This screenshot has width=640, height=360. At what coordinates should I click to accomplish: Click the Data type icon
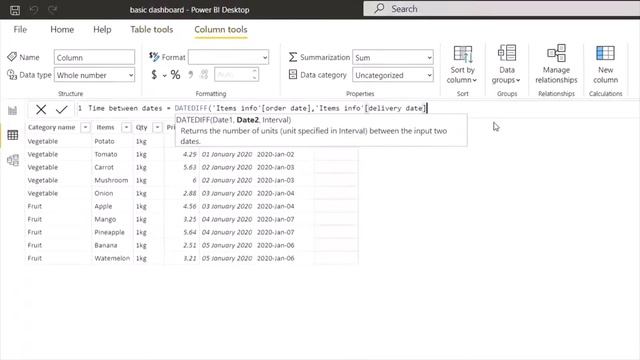click(x=12, y=75)
